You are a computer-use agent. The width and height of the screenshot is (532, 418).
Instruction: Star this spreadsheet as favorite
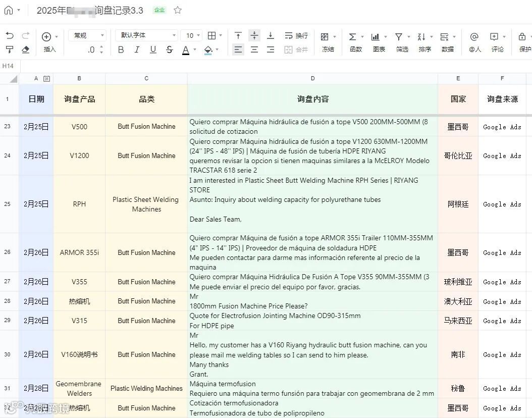178,10
